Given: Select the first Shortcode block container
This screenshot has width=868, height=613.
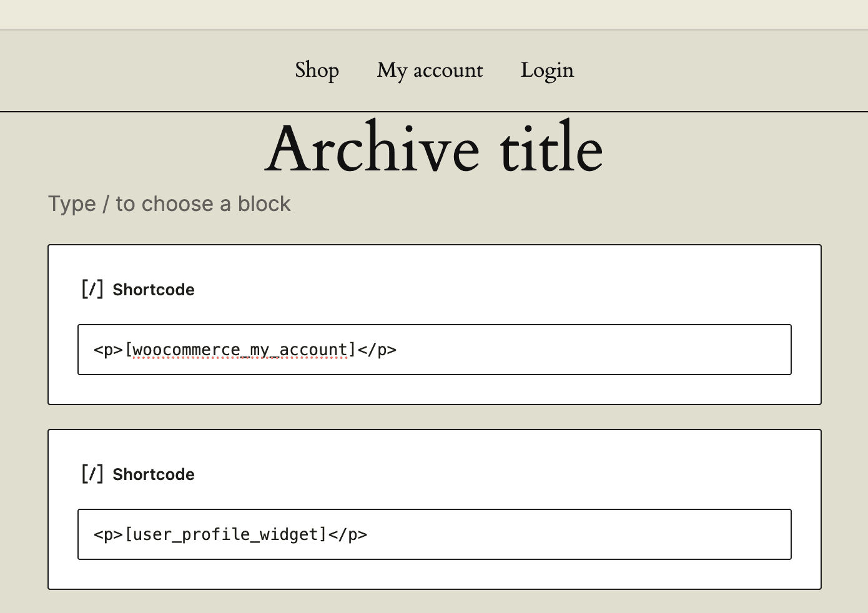Looking at the screenshot, I should tap(434, 325).
